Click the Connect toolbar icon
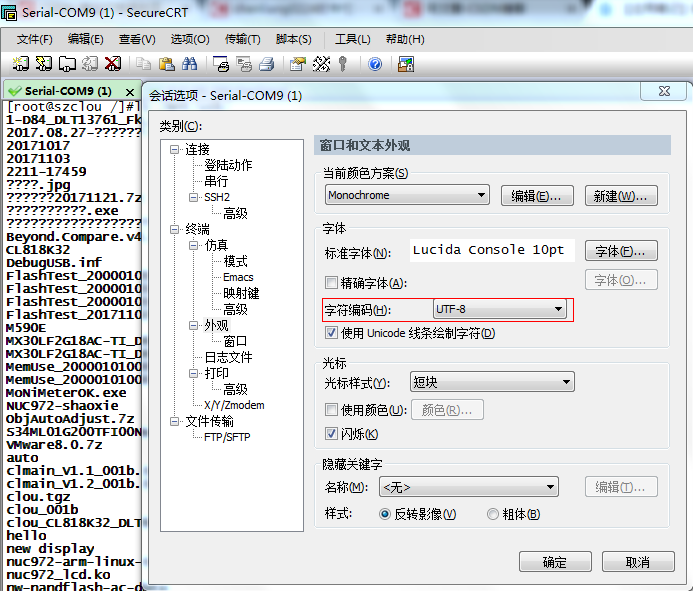Image resolution: width=693 pixels, height=591 pixels. (20, 64)
